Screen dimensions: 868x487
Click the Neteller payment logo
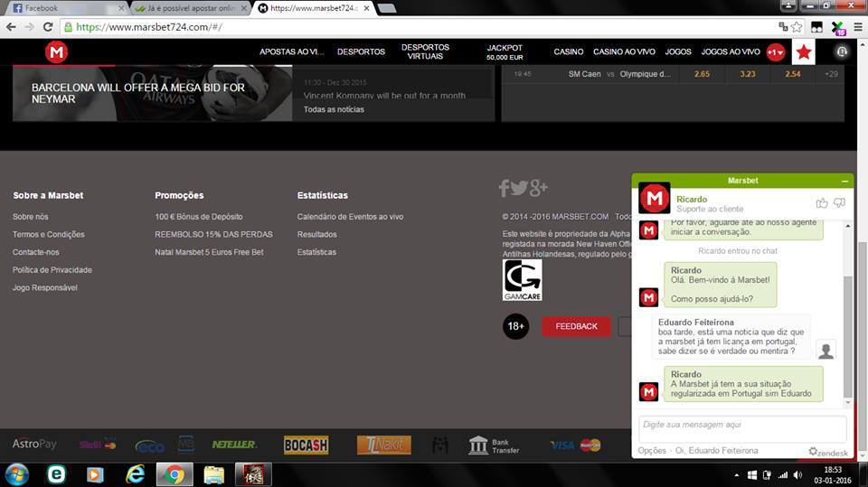234,445
